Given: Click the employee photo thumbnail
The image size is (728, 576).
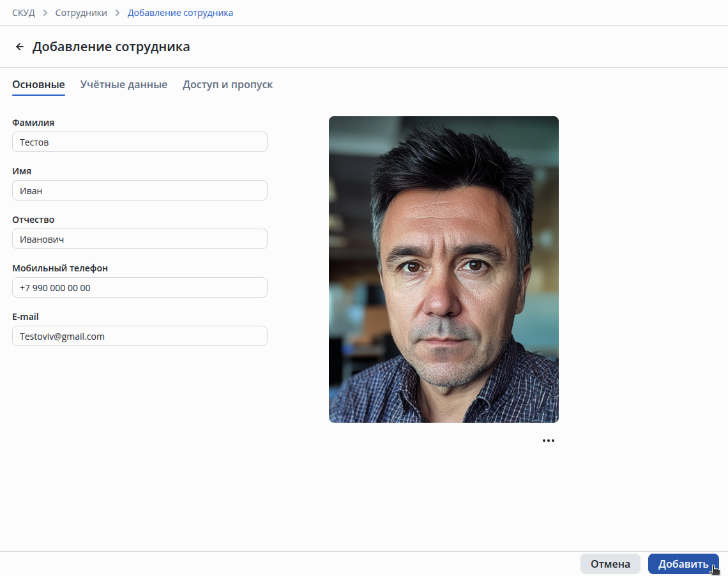Looking at the screenshot, I should point(443,269).
